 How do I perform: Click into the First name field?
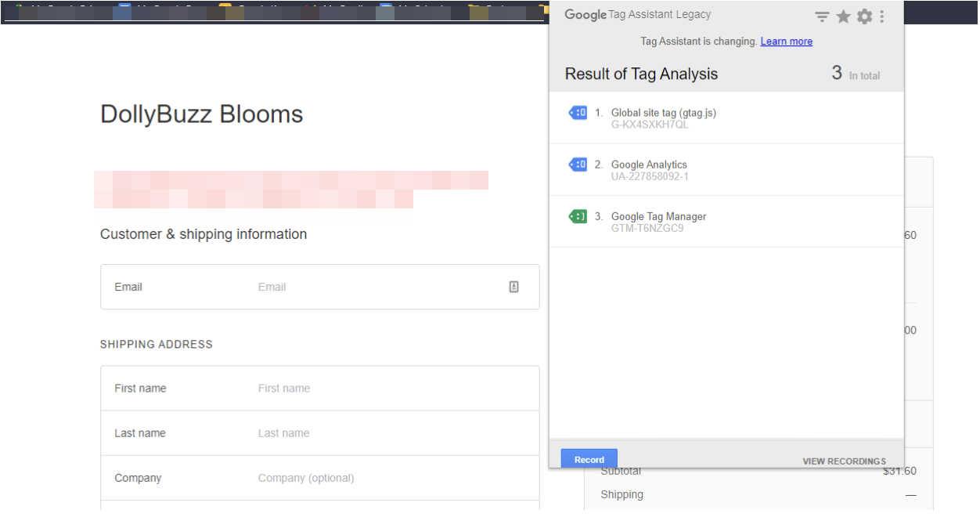coord(391,389)
